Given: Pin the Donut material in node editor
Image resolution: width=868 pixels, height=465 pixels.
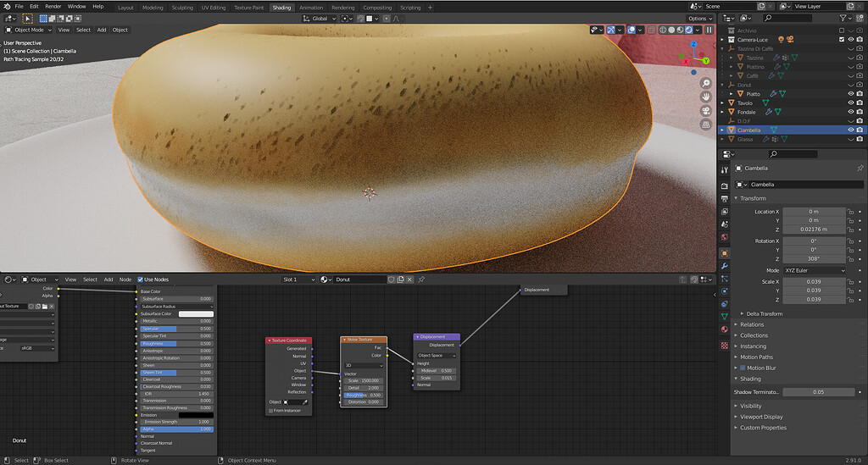Looking at the screenshot, I should point(421,280).
